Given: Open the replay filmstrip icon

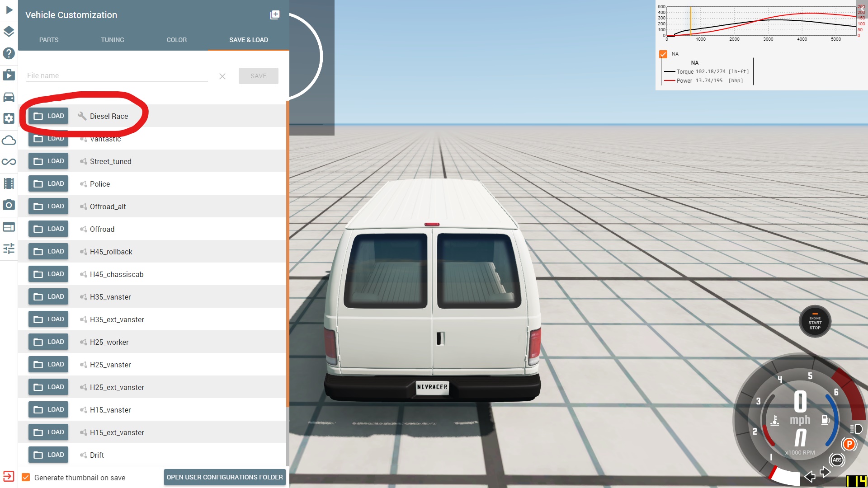Looking at the screenshot, I should click(x=9, y=183).
